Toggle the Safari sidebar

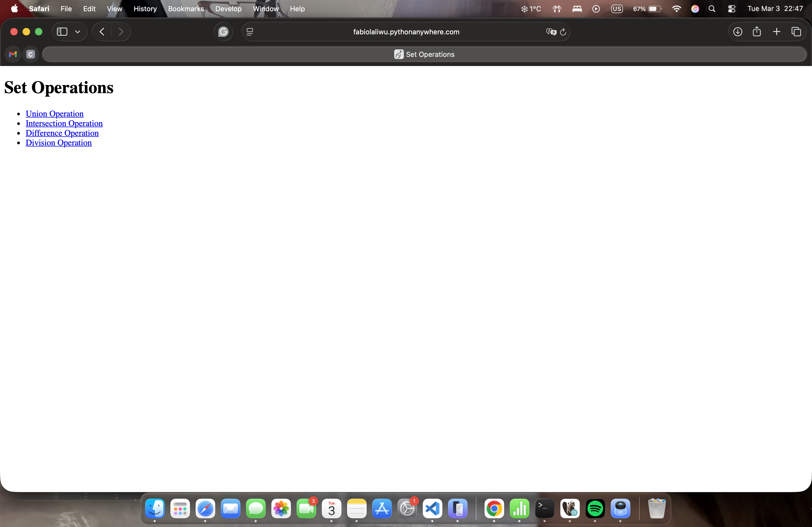pyautogui.click(x=62, y=32)
